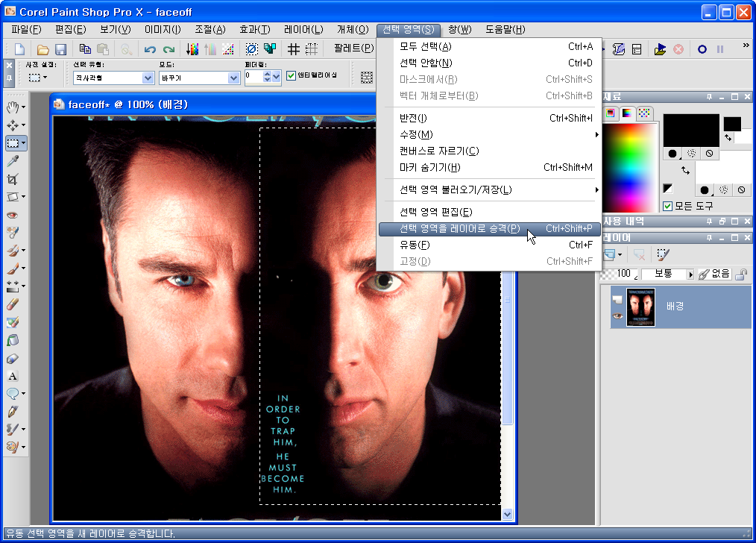Screen dimensions: 756x543
Task: Choose 반전(I) menu item
Action: [488, 118]
